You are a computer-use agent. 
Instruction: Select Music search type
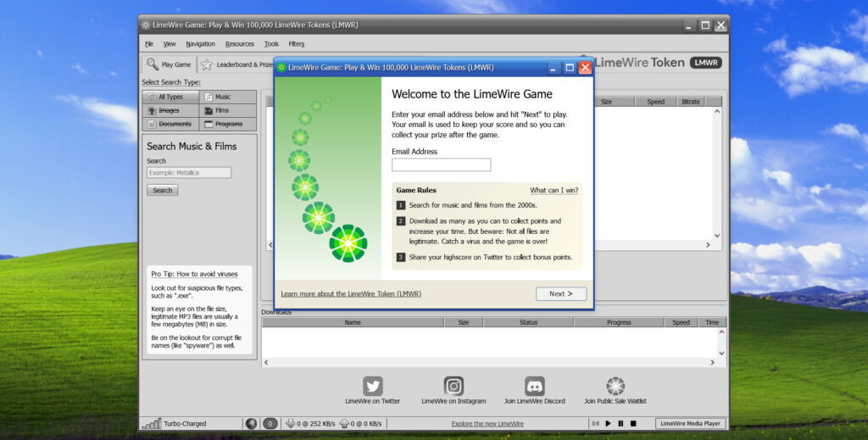click(228, 97)
